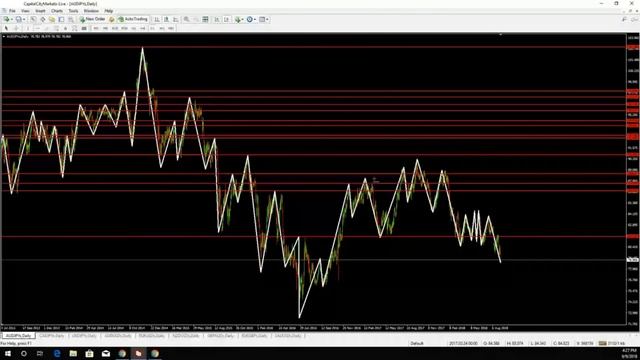Open the Charts menu
Viewport: 640px width, 360px height.
57,11
